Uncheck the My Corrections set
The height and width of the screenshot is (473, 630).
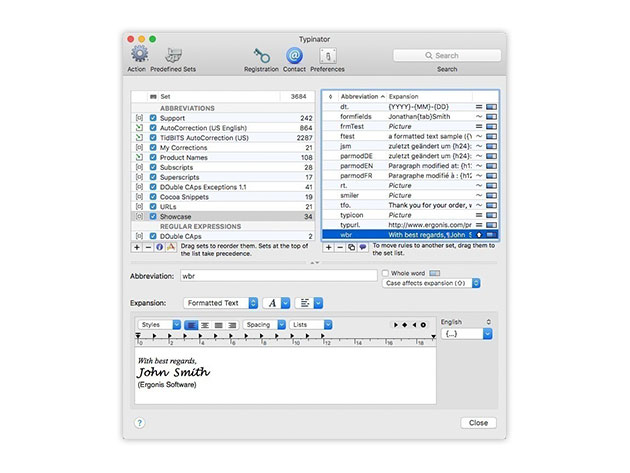(153, 147)
